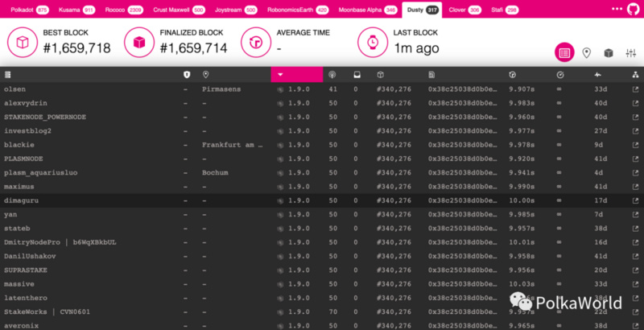Switch to the Kusama tab
Image resolution: width=644 pixels, height=330 pixels.
[76, 10]
